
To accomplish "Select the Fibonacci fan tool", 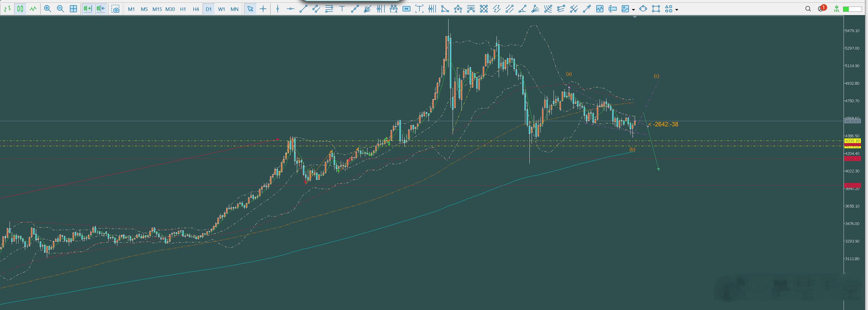I will [368, 9].
